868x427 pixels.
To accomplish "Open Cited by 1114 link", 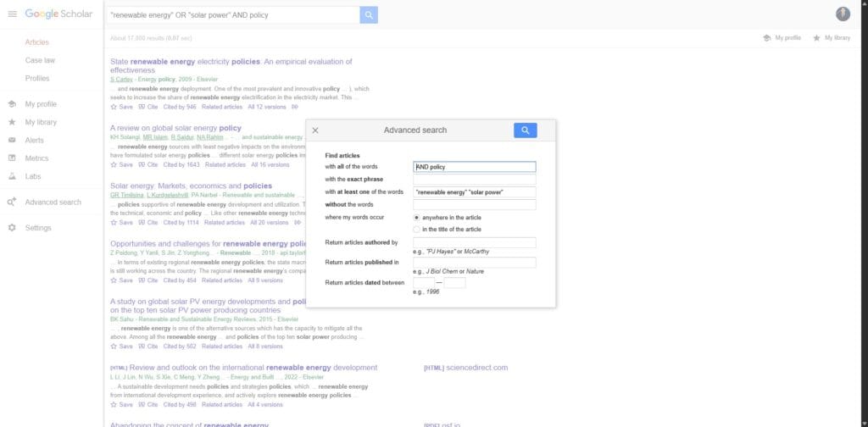I will pyautogui.click(x=181, y=223).
